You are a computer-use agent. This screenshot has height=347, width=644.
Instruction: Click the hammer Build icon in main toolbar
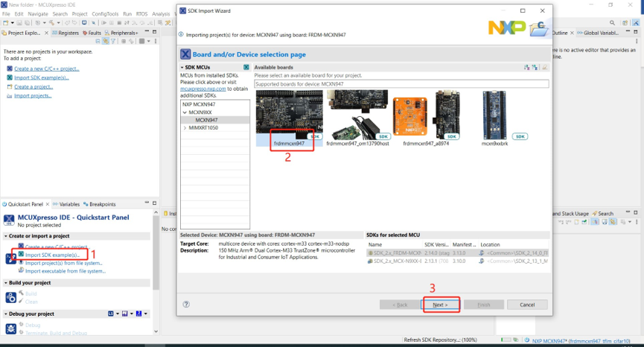click(x=51, y=22)
